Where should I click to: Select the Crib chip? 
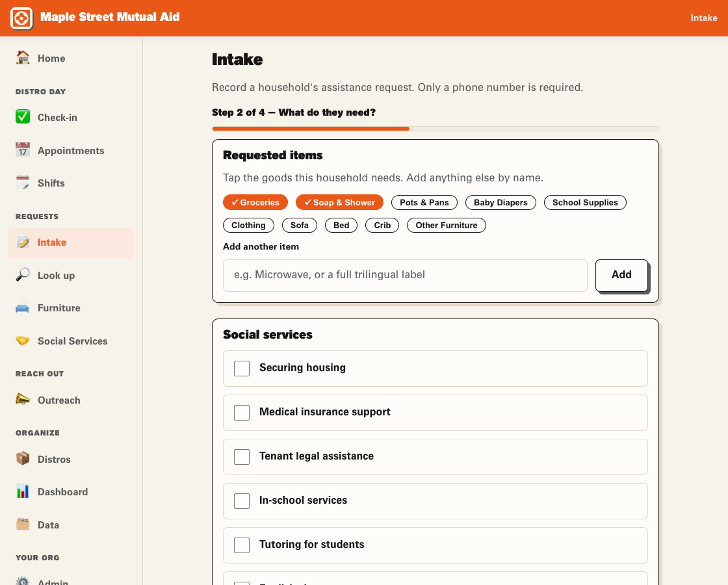pos(382,225)
